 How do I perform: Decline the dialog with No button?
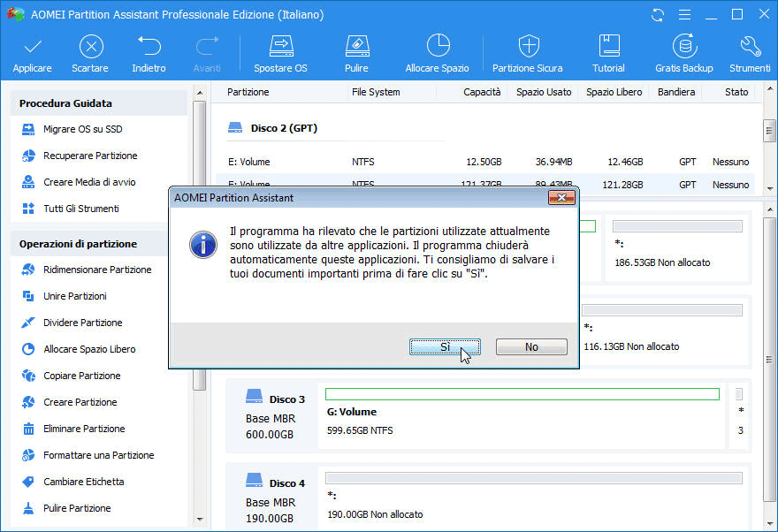click(x=531, y=347)
